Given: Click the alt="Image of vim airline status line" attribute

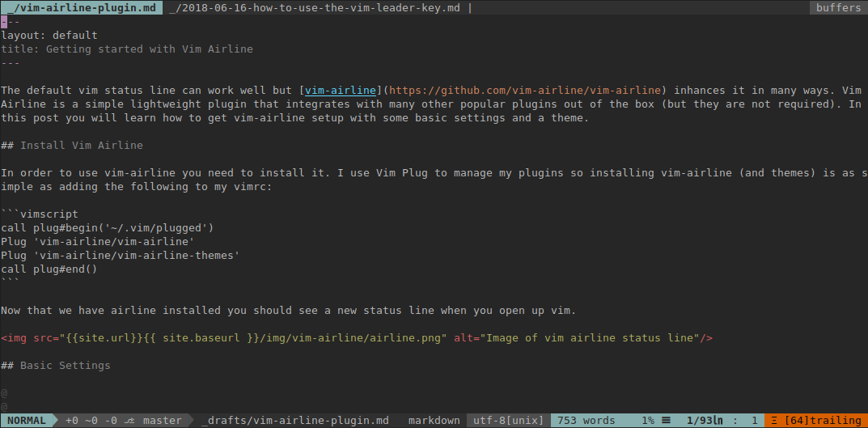Looking at the screenshot, I should pyautogui.click(x=577, y=338).
